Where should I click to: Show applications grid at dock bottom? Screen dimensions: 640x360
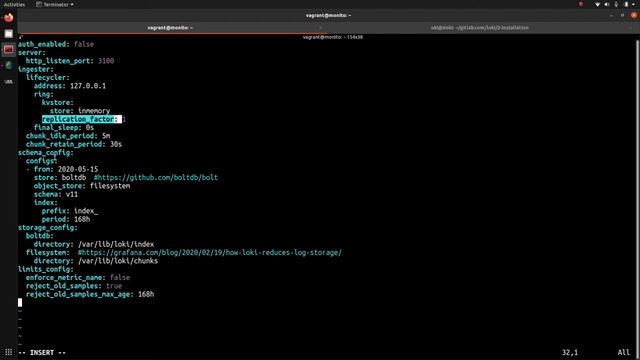pos(9,352)
